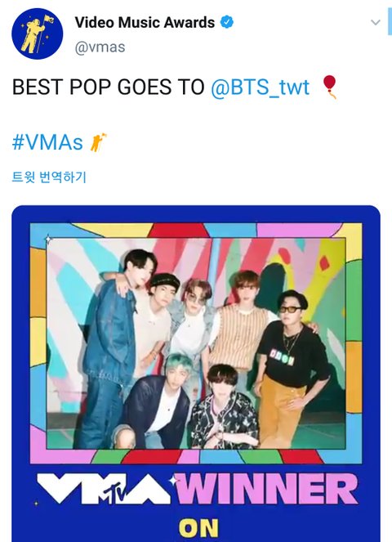Click the @vmas handle
Screen dimensions: 392x542
tap(100, 47)
